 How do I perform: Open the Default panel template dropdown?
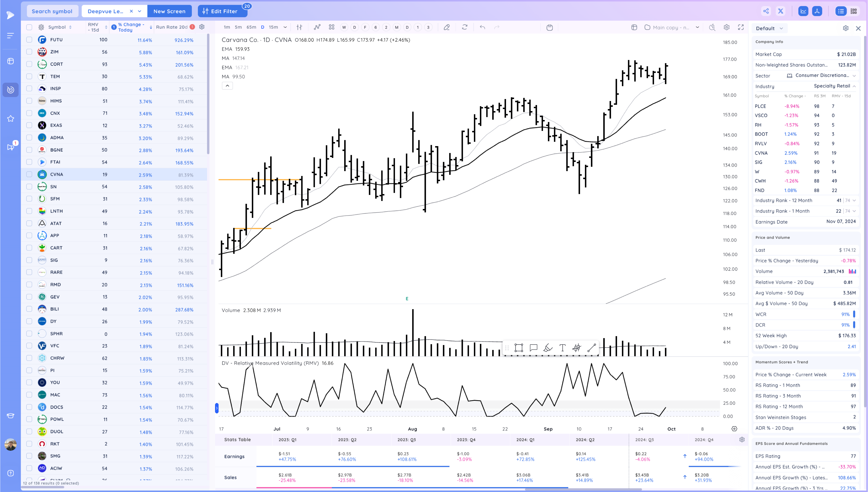click(x=769, y=28)
